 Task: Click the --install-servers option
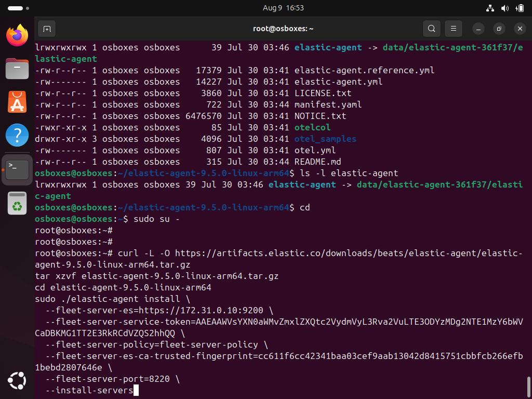point(89,391)
